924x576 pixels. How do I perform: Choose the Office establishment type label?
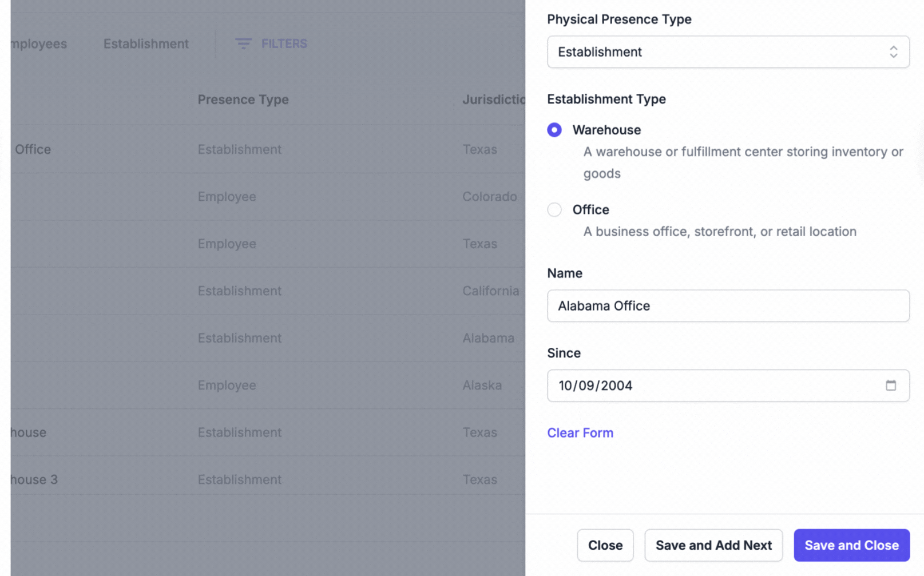point(590,210)
